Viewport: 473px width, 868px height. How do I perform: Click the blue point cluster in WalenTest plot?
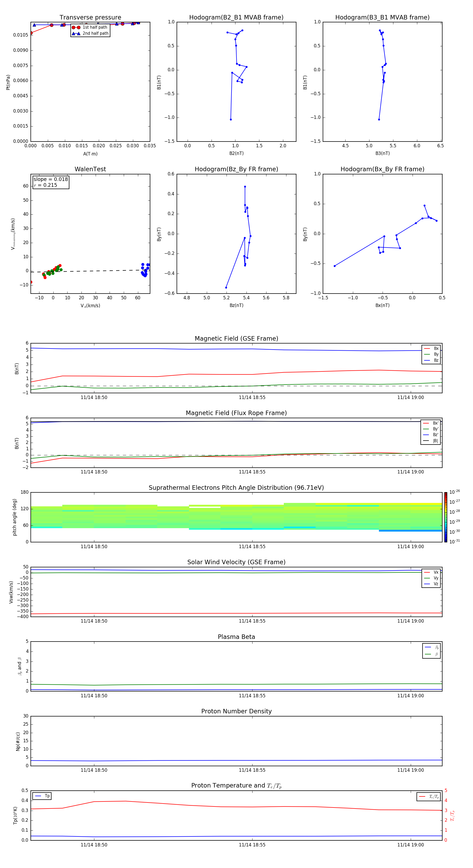[145, 270]
